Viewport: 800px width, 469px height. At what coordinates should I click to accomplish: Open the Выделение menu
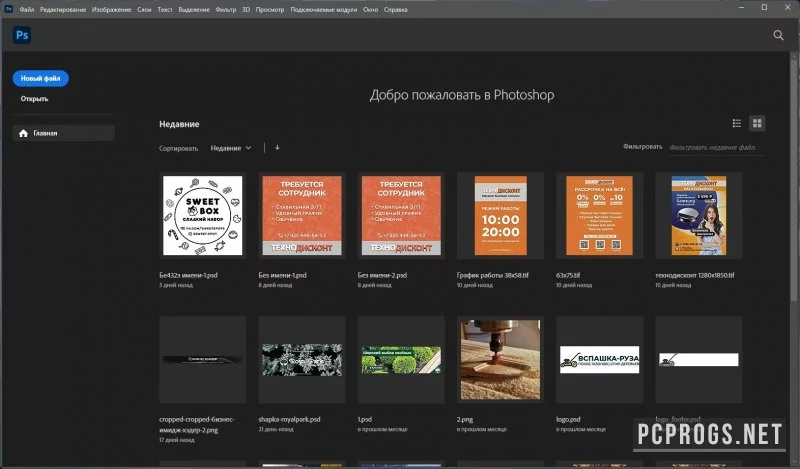pos(194,9)
